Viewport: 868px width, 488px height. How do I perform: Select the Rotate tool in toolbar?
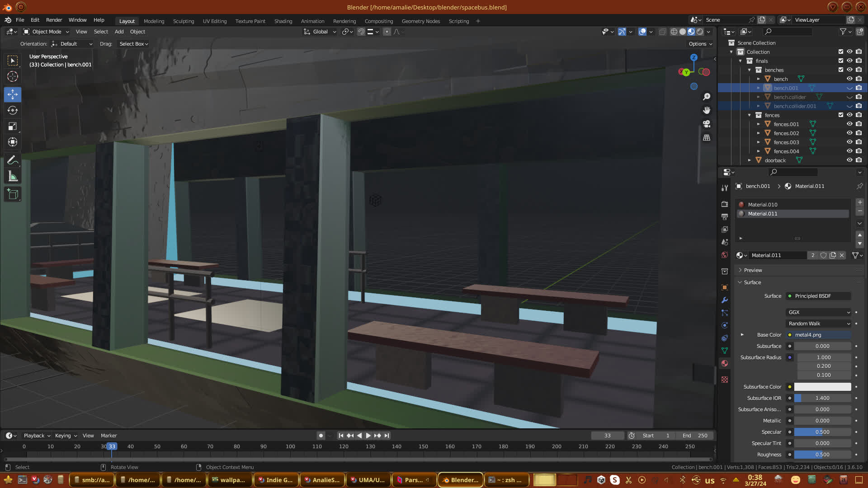pos(13,111)
